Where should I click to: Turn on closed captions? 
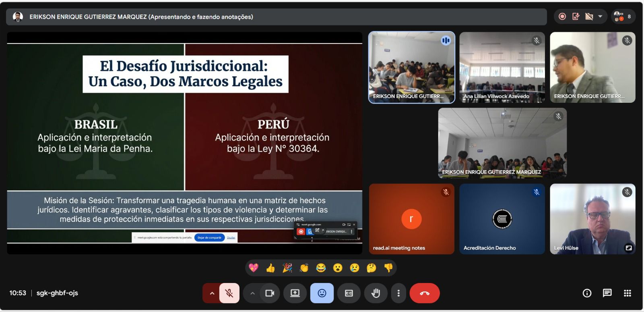[349, 293]
